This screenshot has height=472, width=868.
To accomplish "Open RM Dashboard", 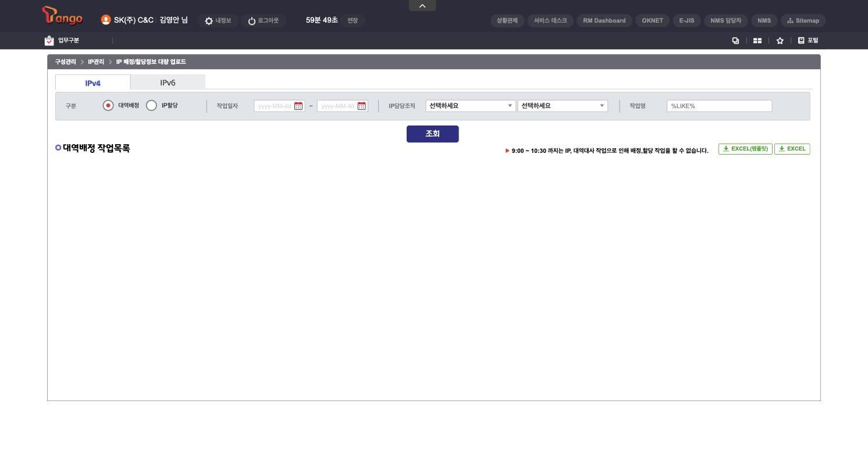I will coord(604,21).
